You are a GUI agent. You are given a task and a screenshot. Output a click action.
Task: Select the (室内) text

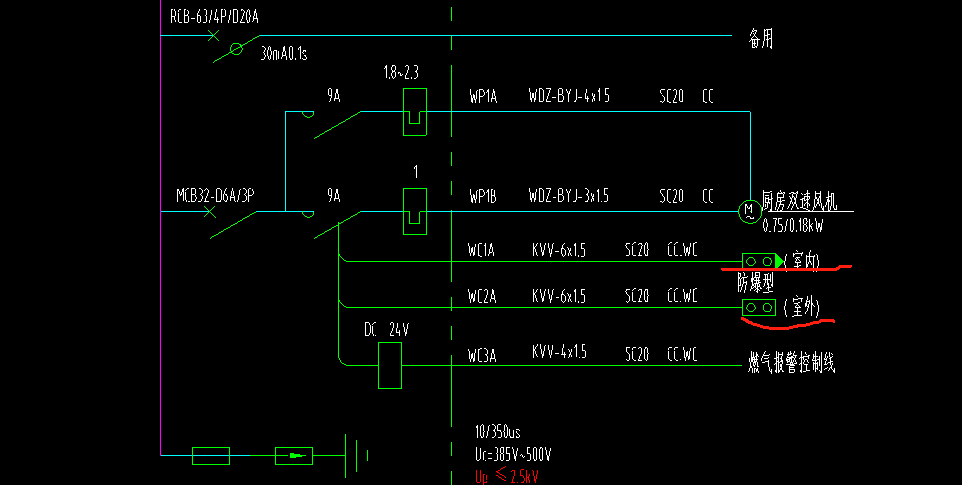click(x=802, y=261)
